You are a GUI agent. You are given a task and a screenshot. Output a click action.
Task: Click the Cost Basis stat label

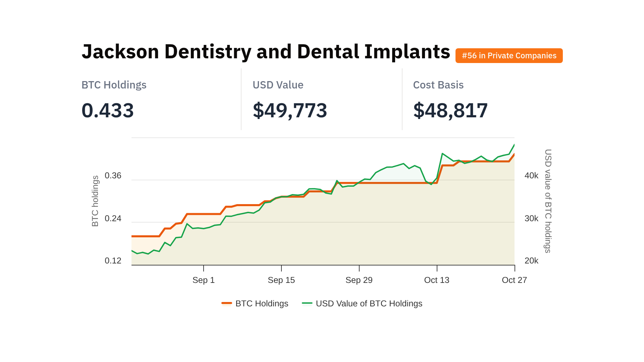(438, 85)
